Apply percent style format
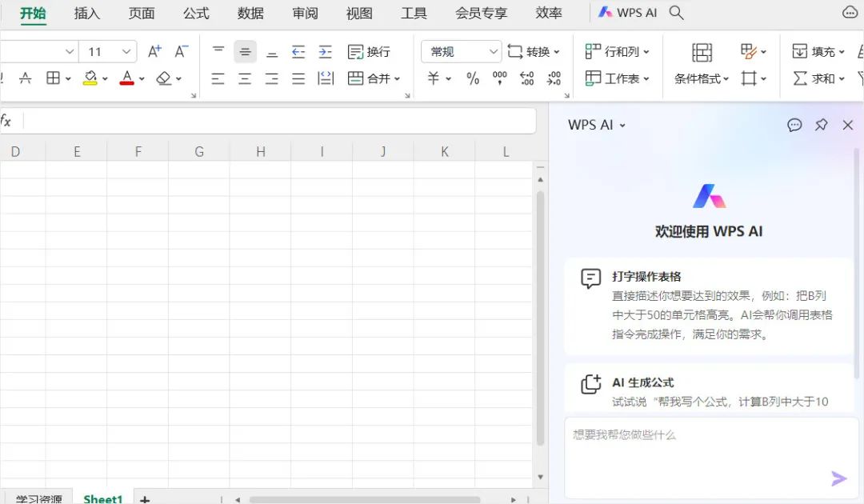This screenshot has width=864, height=504. coord(473,78)
